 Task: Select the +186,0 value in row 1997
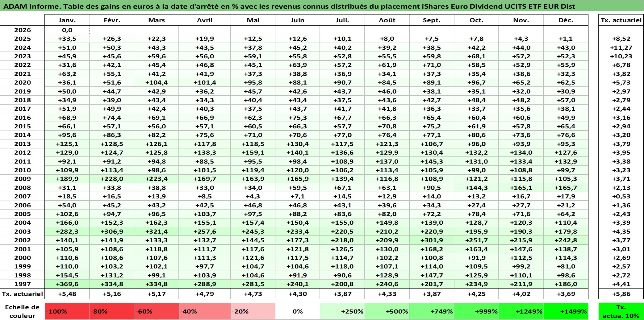pyautogui.click(x=566, y=284)
